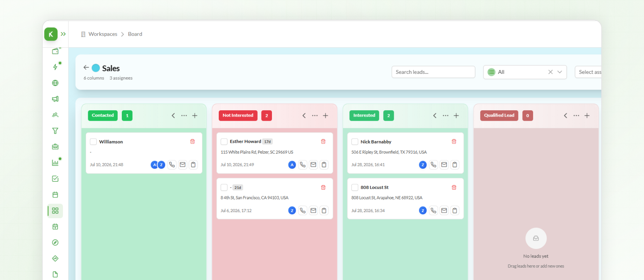Tick the Esther Howard lead checkbox

(x=224, y=142)
